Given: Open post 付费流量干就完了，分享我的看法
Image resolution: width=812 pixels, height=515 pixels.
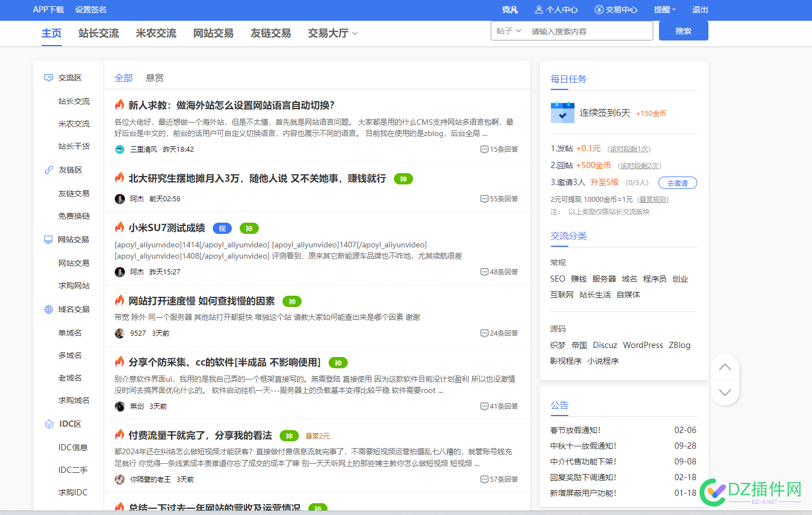Looking at the screenshot, I should tap(200, 436).
